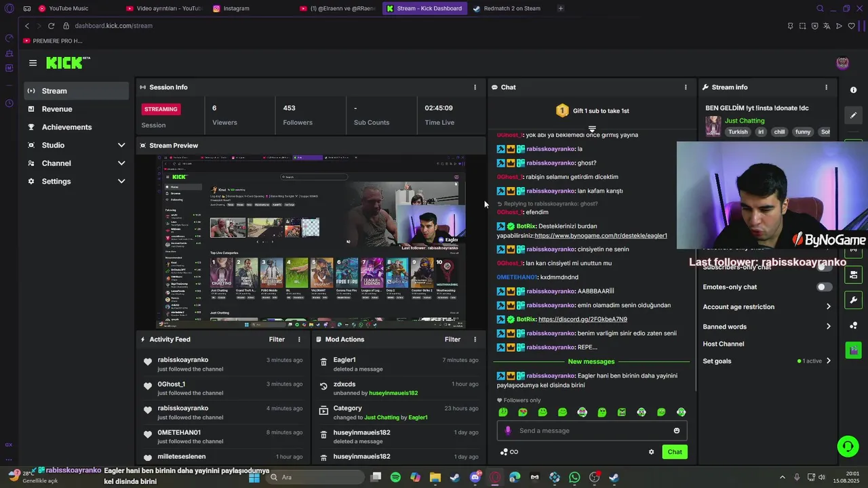
Task: Click the Send a message field
Action: [592, 430]
